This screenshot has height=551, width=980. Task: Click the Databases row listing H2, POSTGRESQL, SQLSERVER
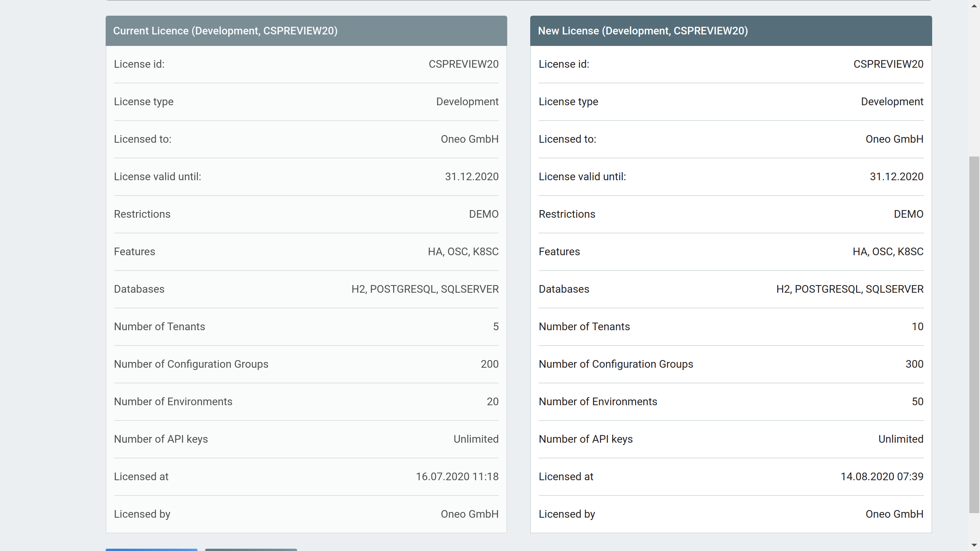click(x=425, y=289)
